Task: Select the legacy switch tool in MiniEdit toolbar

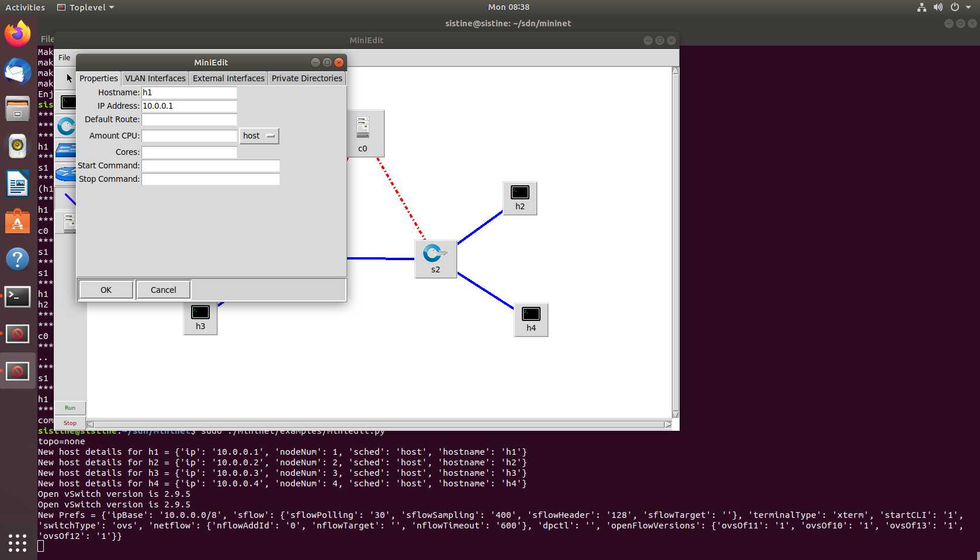Action: 66,150
